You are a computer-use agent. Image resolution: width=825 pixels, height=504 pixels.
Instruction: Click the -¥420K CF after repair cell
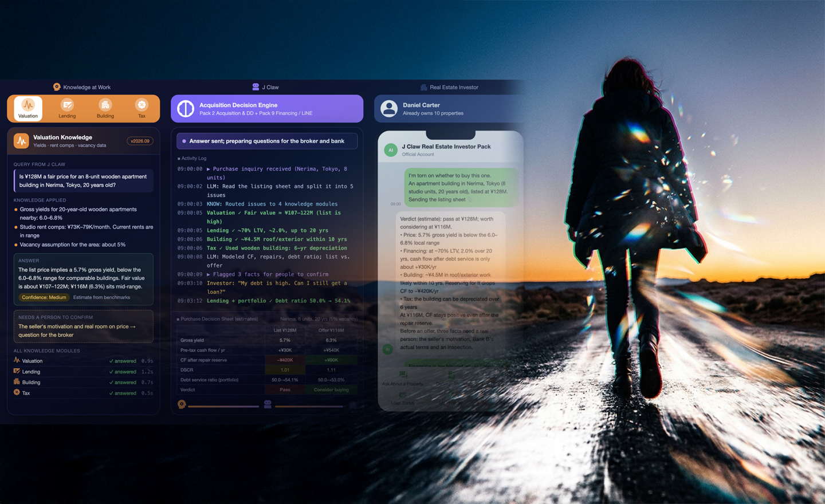[x=285, y=360]
